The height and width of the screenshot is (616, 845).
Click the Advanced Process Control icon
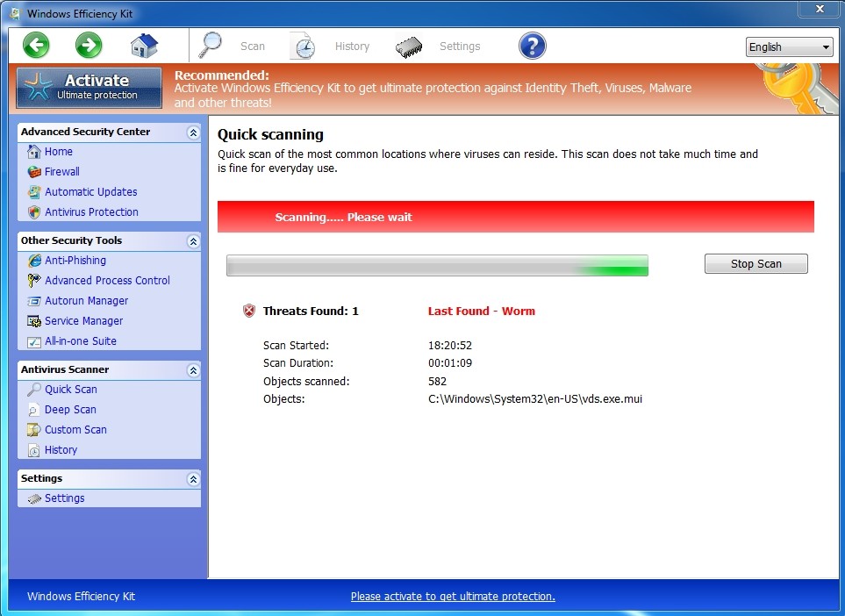(34, 280)
